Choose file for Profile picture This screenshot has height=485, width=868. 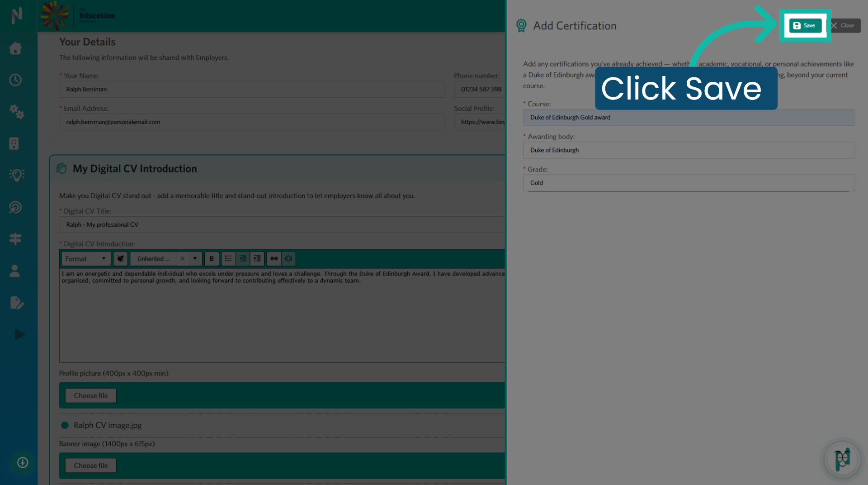91,395
